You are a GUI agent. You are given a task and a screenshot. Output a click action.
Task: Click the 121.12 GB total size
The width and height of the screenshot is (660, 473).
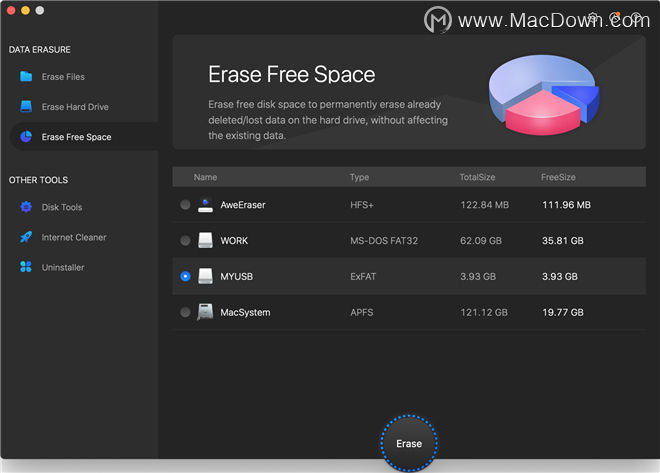[484, 312]
